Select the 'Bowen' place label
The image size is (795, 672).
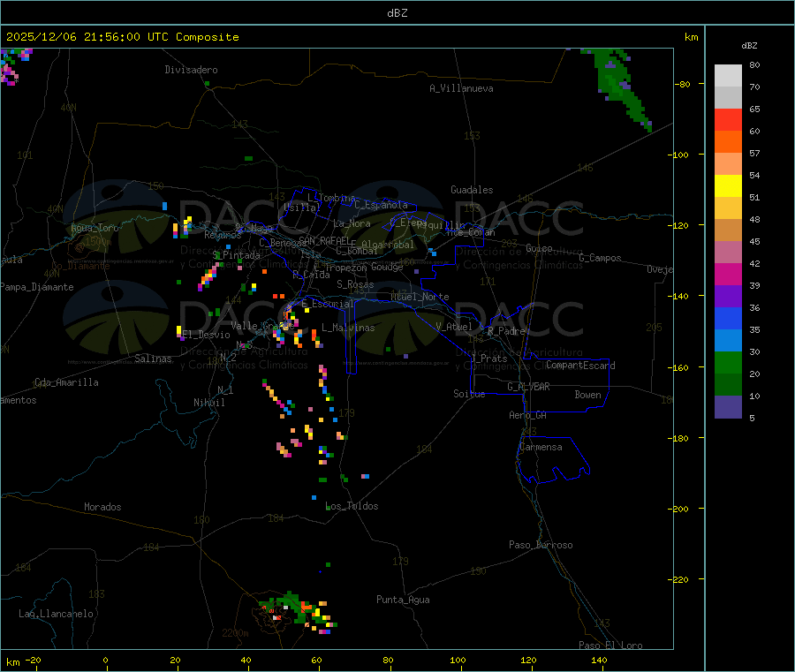pyautogui.click(x=588, y=395)
